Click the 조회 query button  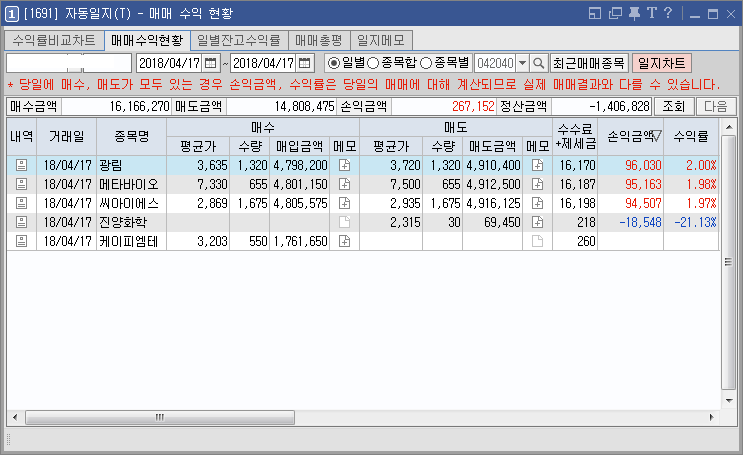tap(674, 107)
